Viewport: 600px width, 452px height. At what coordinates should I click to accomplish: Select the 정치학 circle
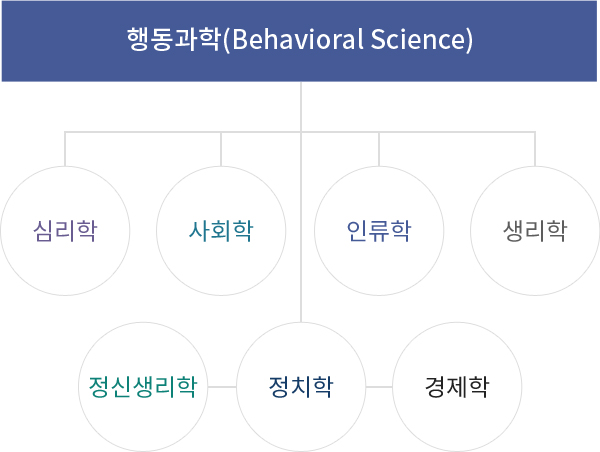[301, 387]
